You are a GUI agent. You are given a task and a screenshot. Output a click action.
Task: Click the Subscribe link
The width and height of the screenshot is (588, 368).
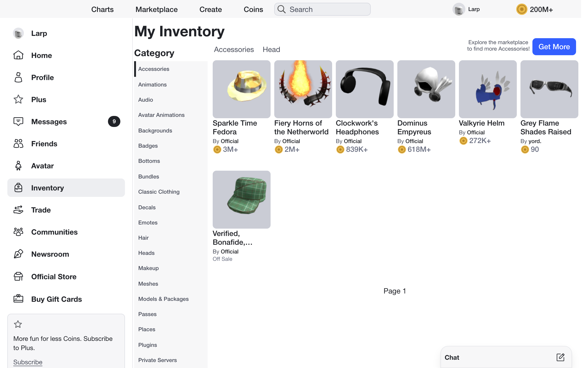(x=28, y=362)
